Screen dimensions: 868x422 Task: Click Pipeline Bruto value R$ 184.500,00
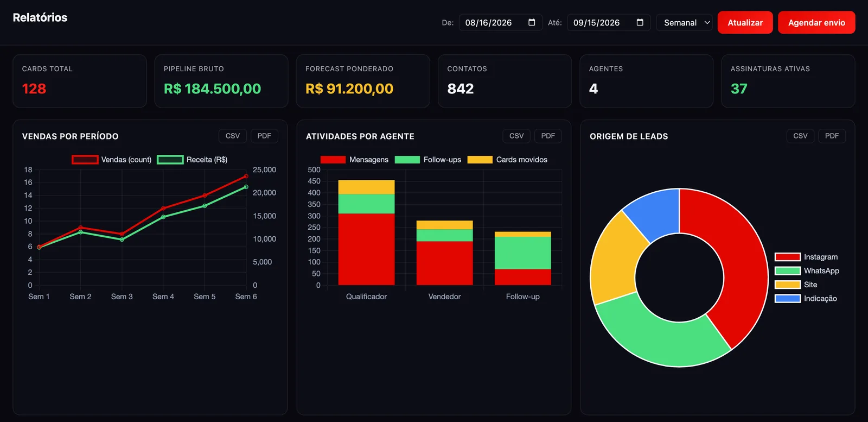pos(212,89)
